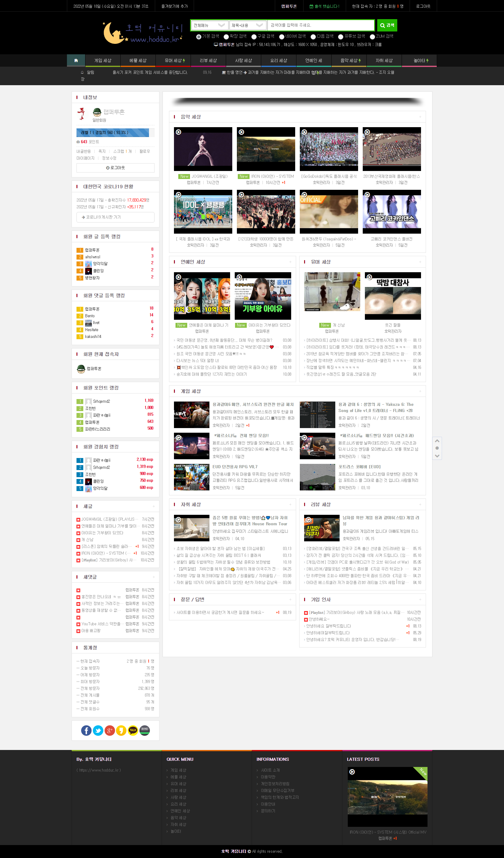This screenshot has height=858, width=504.
Task: Open the 요리 세상 navigation tab
Action: [279, 60]
